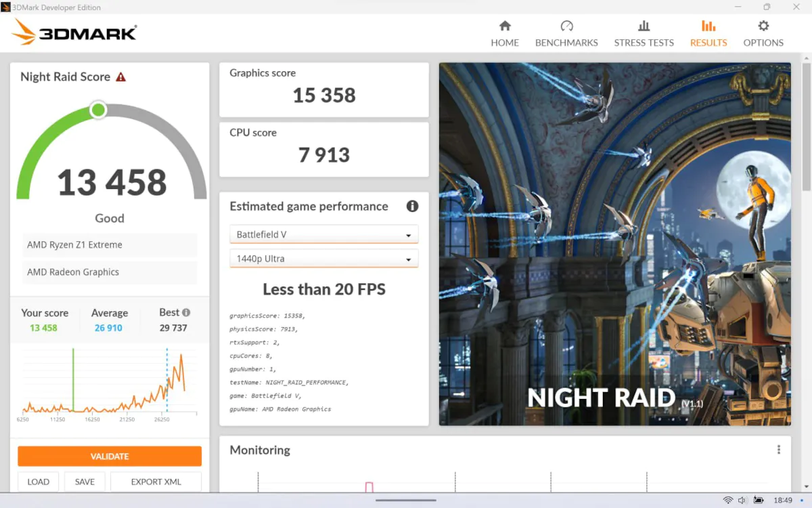Click the notification dot in taskbar
Screen dimensions: 812x508
click(802, 501)
